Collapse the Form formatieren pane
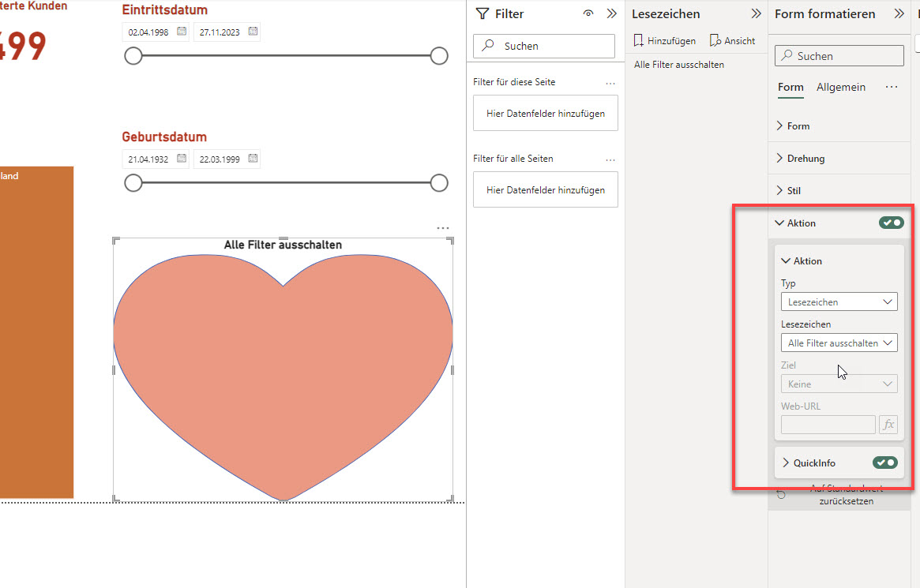Screen dimensions: 920x588 click(899, 13)
